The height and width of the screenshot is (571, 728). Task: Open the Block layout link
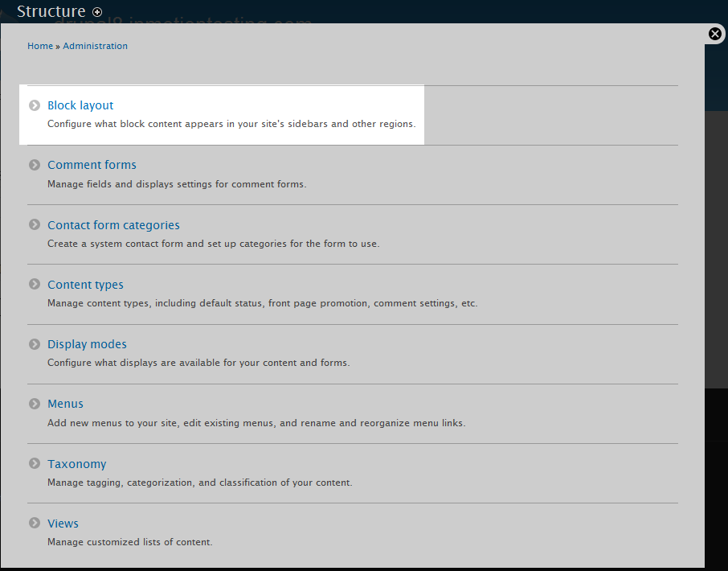click(80, 105)
